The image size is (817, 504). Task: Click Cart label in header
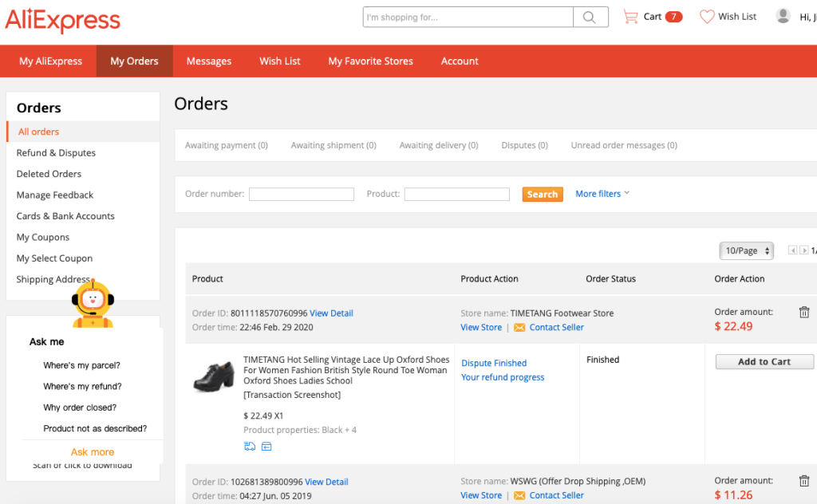[653, 17]
